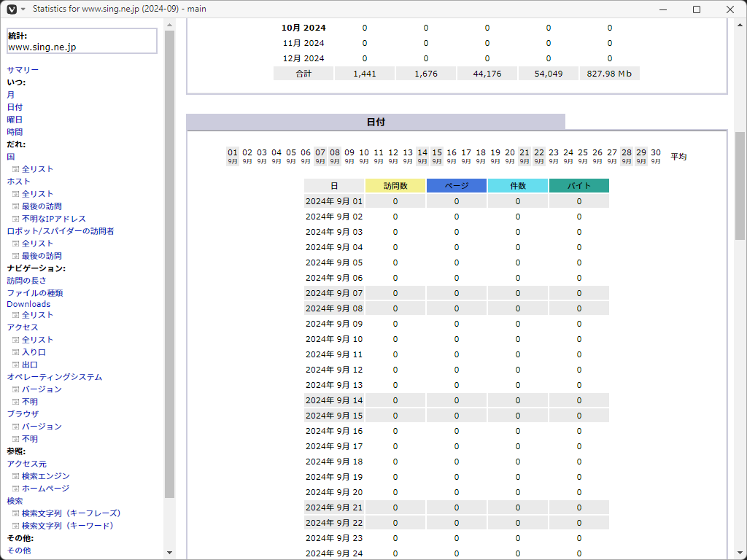Screen dimensions: 747x560
Task: Click the icon next to 検索エンジン
Action: tap(15, 476)
